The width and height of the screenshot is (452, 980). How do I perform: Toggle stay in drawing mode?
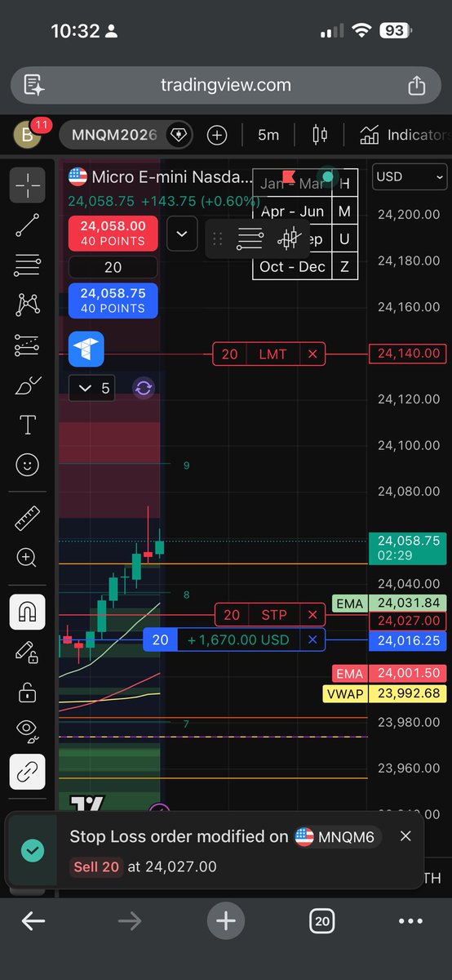click(x=27, y=651)
